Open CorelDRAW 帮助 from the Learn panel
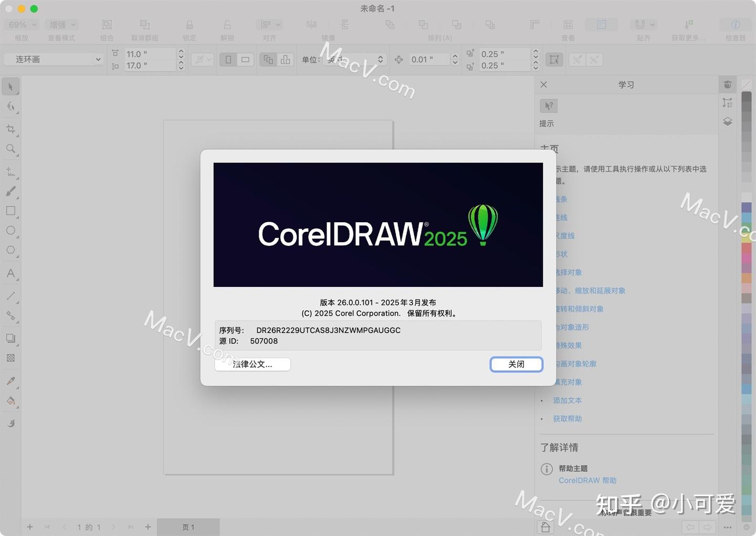 tap(587, 480)
